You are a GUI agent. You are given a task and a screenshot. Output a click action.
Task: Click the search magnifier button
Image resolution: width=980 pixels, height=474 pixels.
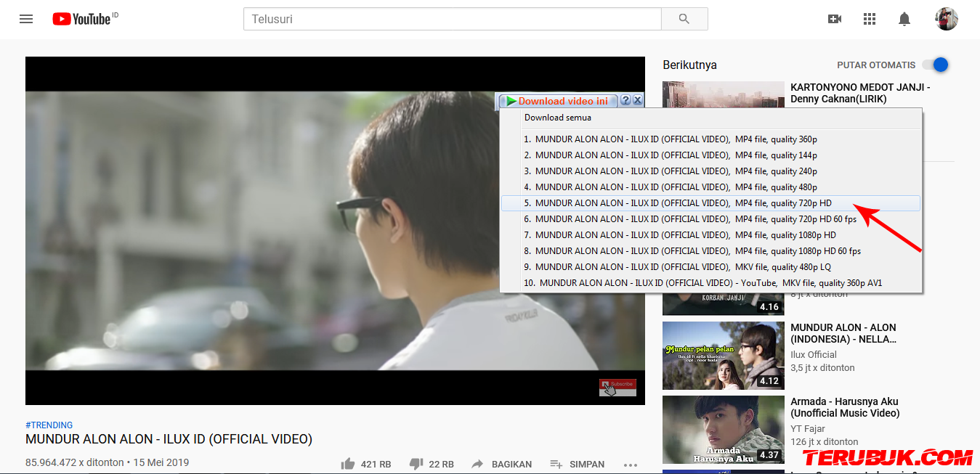[684, 19]
